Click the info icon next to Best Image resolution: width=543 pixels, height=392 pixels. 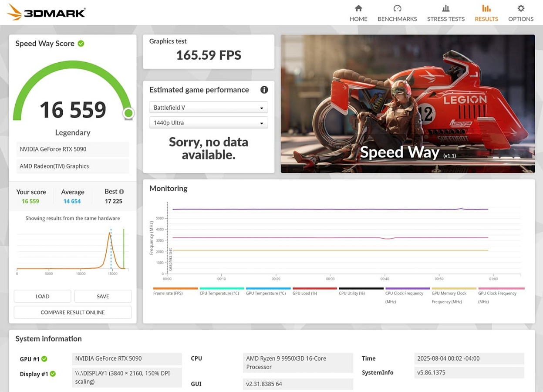click(121, 192)
